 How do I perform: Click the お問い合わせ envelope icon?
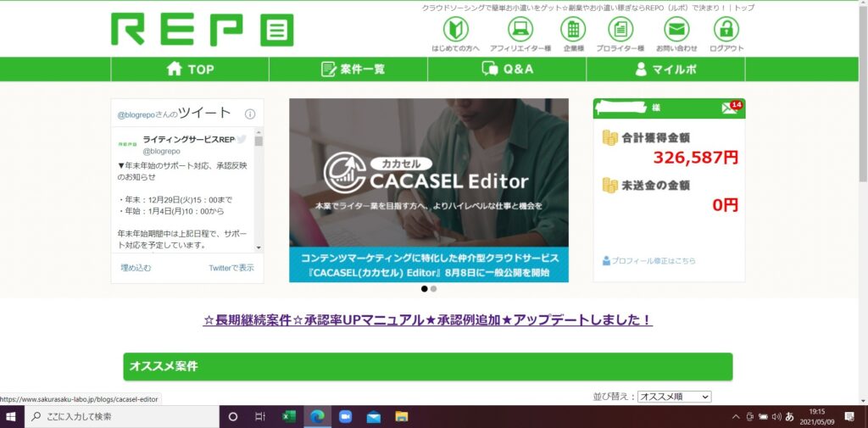[x=676, y=30]
